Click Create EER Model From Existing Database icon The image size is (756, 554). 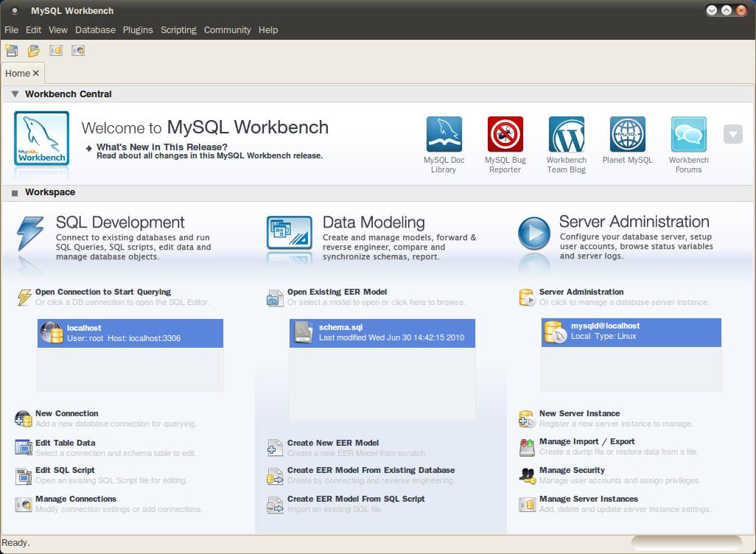click(x=275, y=477)
